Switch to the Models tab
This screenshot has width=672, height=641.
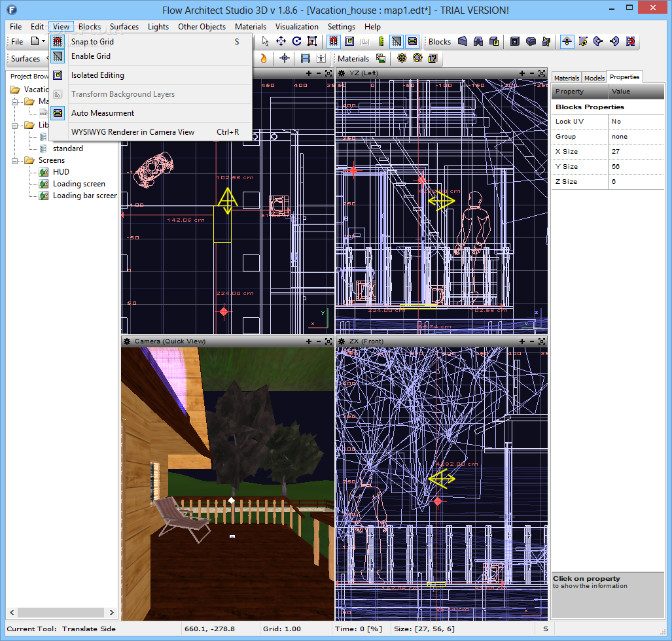pos(594,78)
